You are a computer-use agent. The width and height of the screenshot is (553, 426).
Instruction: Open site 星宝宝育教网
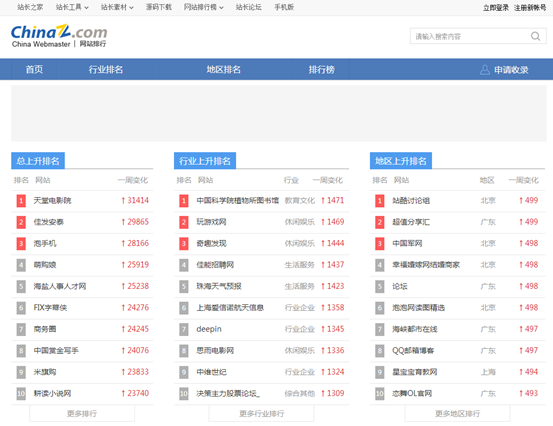tap(414, 372)
